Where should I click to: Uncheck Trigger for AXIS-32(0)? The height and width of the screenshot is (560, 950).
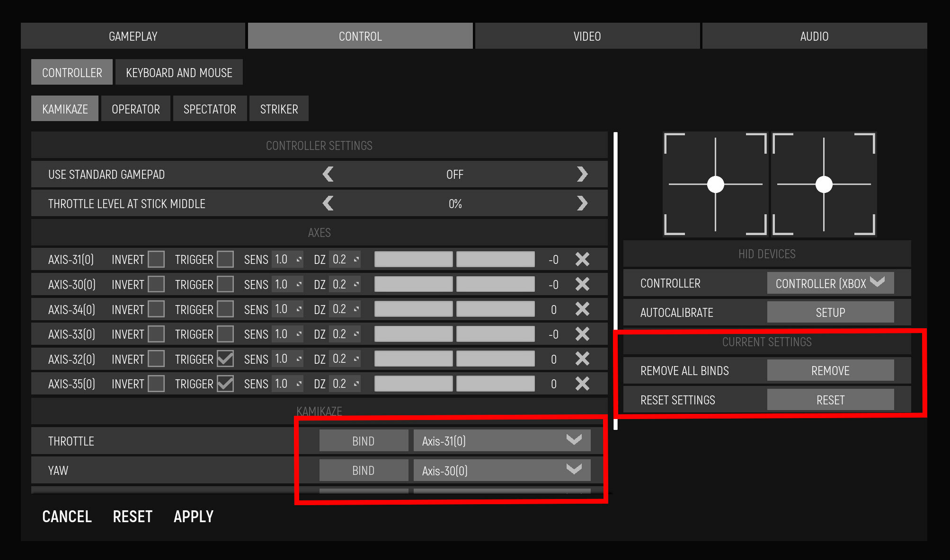(225, 359)
